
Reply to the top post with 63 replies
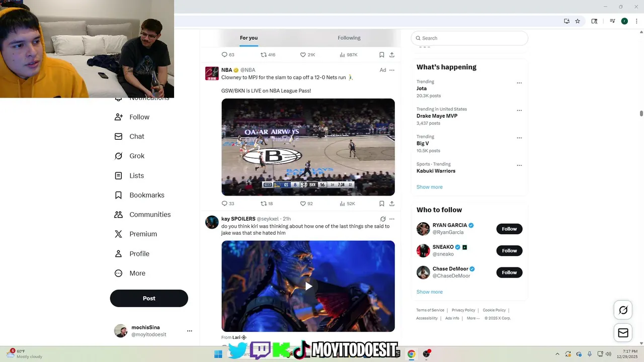coord(228,55)
